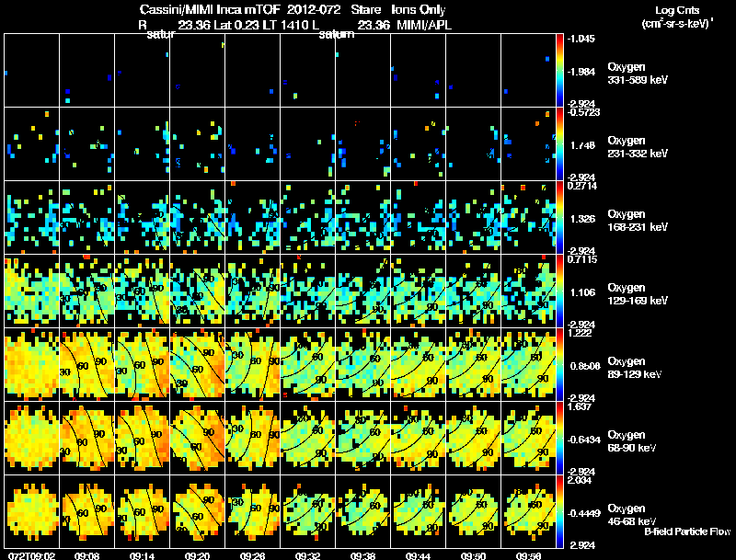
Task: Open the 09:20 image in 89-129 keV row
Action: 197,364
